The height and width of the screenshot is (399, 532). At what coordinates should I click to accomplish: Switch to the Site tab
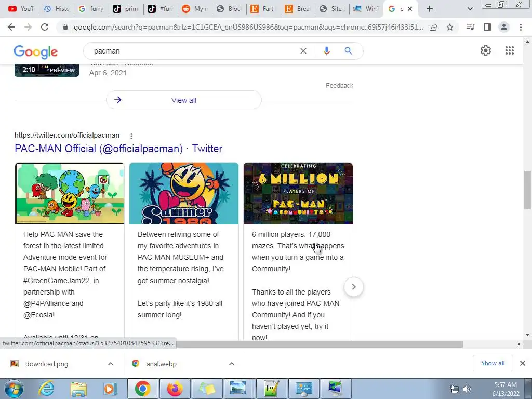[x=332, y=9]
